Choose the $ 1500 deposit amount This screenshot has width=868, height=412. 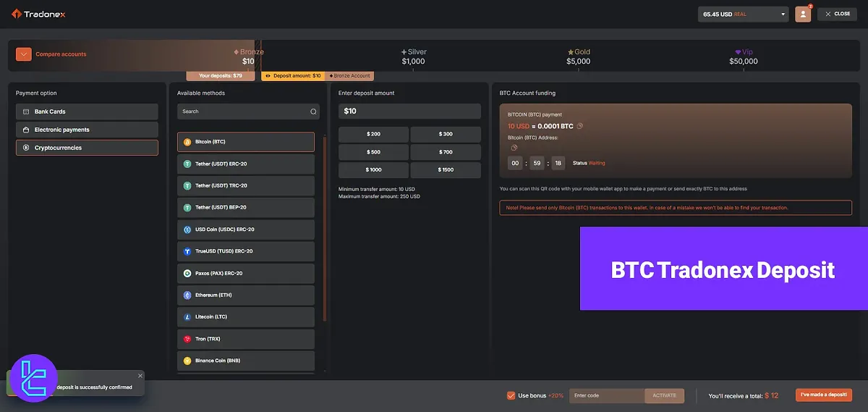(x=446, y=170)
